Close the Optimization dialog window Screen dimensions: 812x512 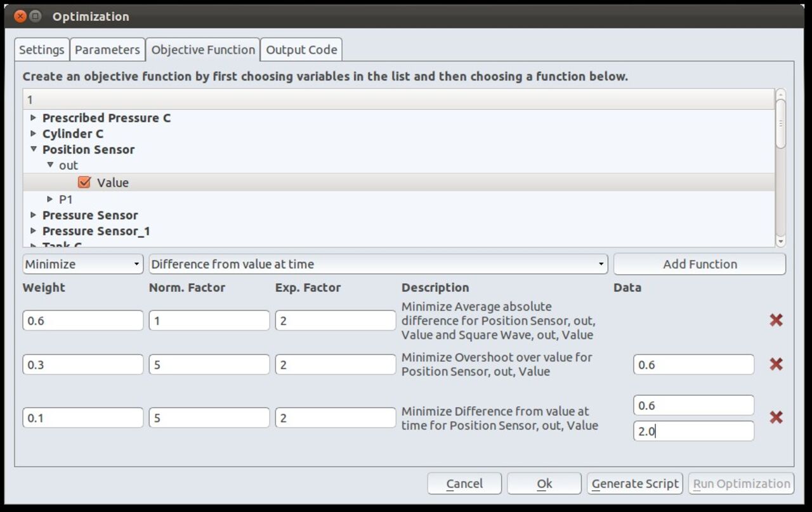coord(20,16)
